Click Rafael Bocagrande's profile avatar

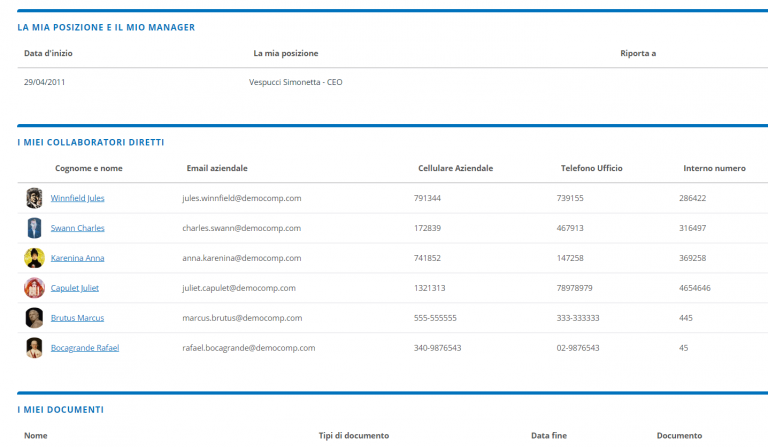(x=34, y=348)
